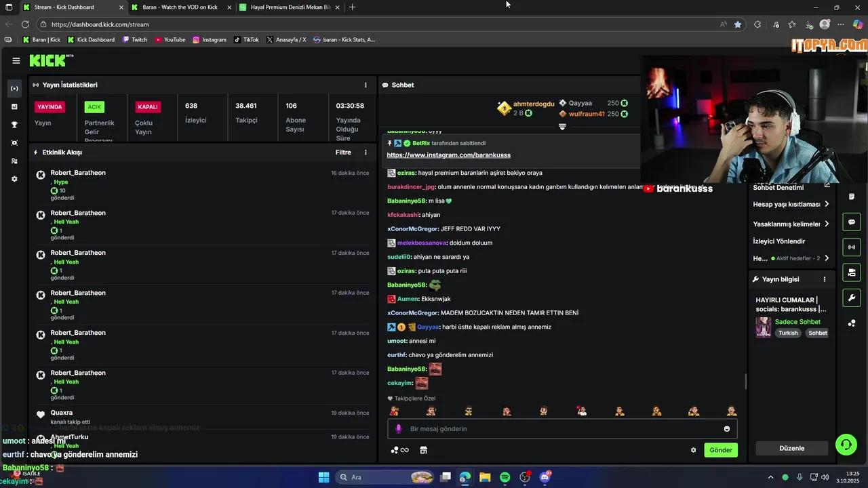Click username Quaxra in activity feed
This screenshot has width=868, height=488.
(x=62, y=413)
